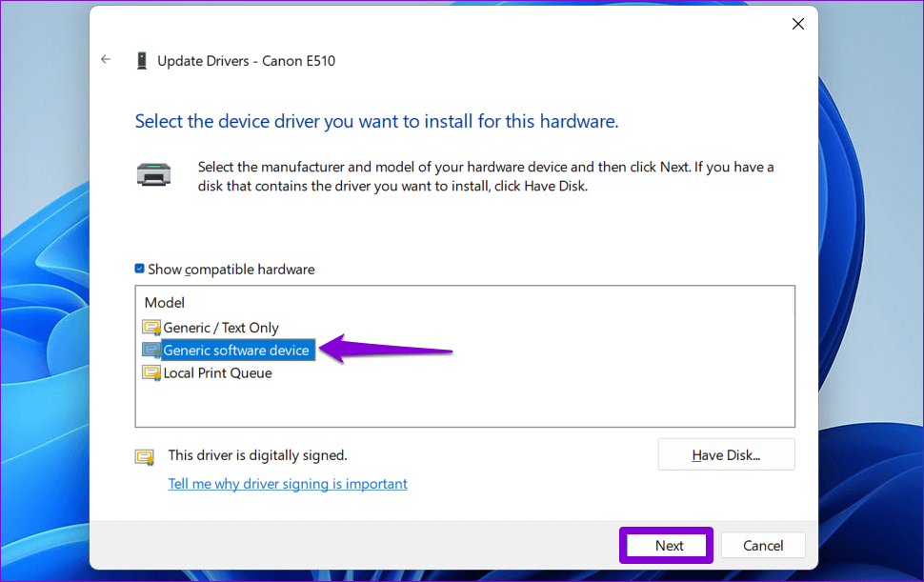Screen dimensions: 924x582
Task: Open Tell me why driver signing is important
Action: 288,484
